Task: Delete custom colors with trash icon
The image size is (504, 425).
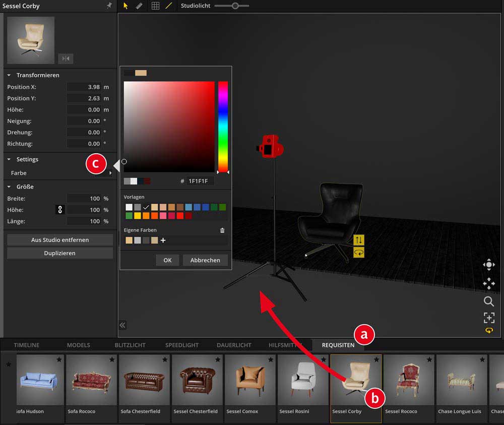Action: [x=222, y=230]
